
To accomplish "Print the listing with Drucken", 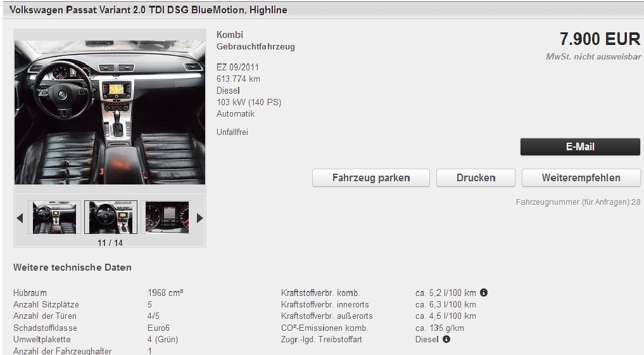I will coord(476,178).
